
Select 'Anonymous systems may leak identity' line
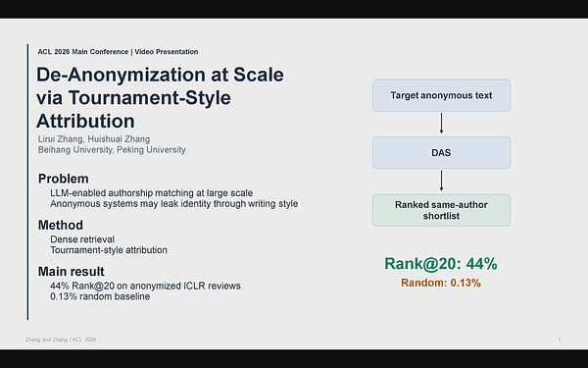(174, 204)
